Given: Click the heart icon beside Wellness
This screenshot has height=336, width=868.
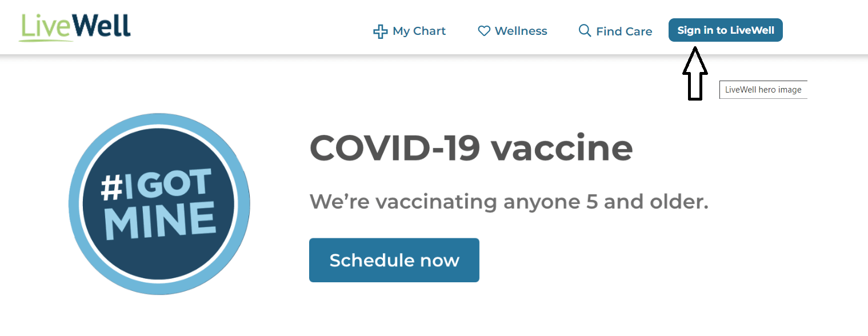Looking at the screenshot, I should 484,31.
